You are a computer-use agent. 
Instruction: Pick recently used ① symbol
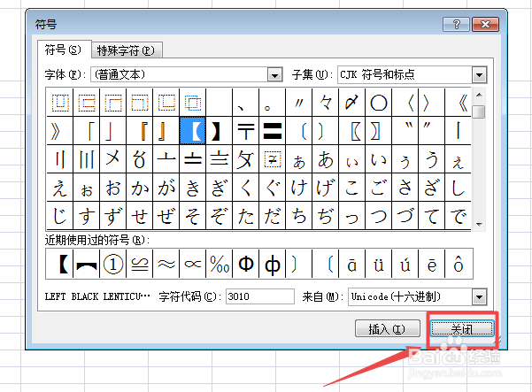(x=112, y=264)
